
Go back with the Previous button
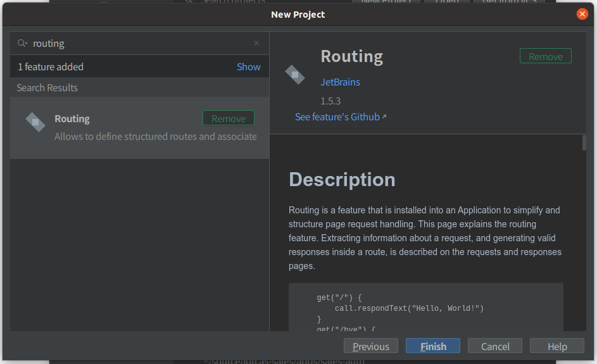(371, 346)
